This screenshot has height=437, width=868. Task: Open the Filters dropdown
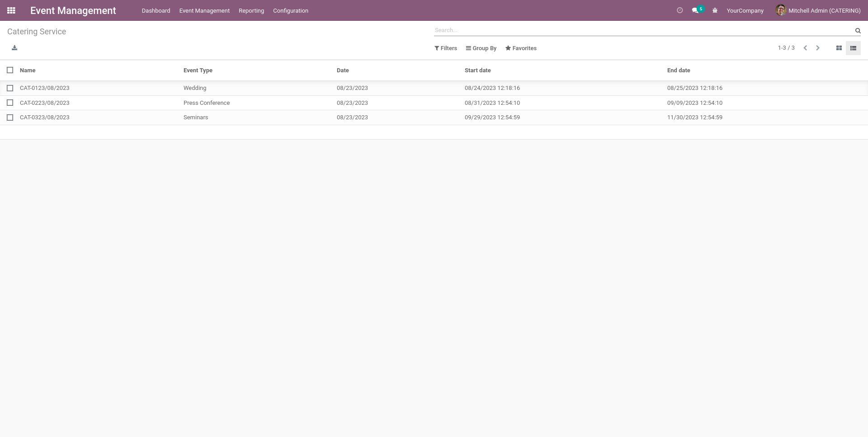pos(446,48)
